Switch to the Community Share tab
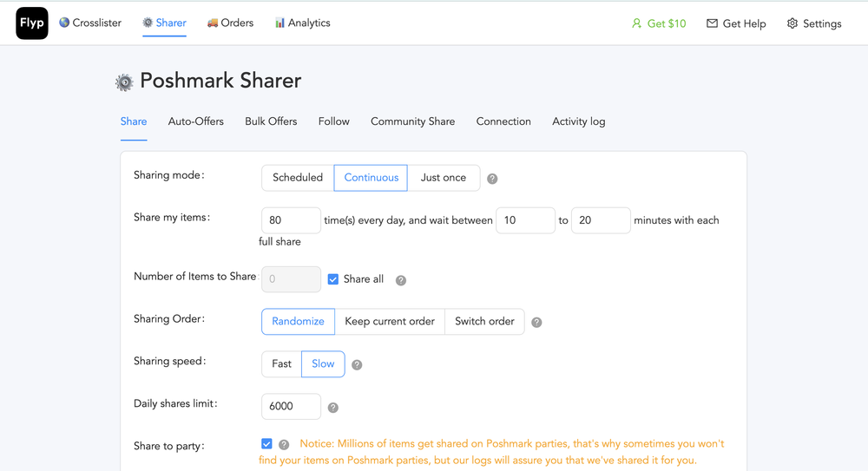This screenshot has width=868, height=471. click(413, 121)
